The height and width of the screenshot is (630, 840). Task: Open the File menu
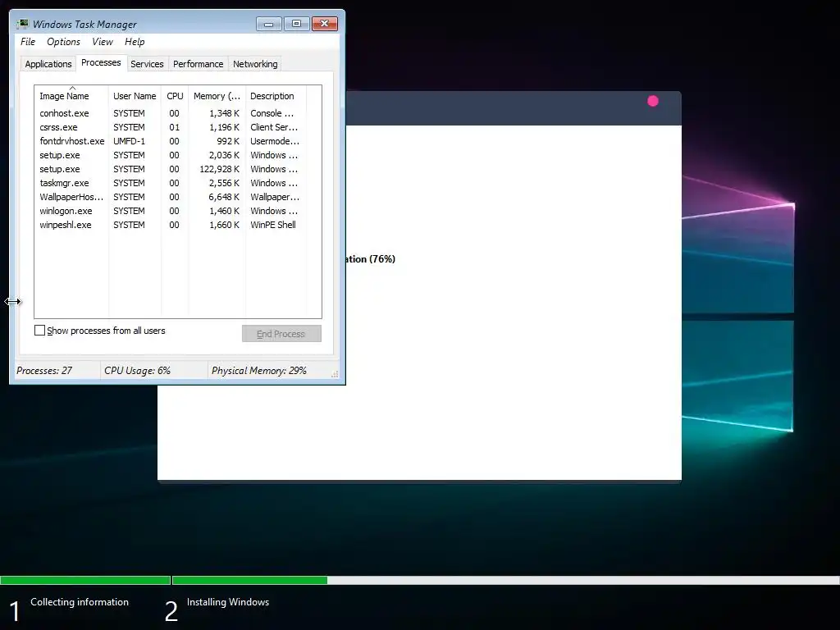28,42
